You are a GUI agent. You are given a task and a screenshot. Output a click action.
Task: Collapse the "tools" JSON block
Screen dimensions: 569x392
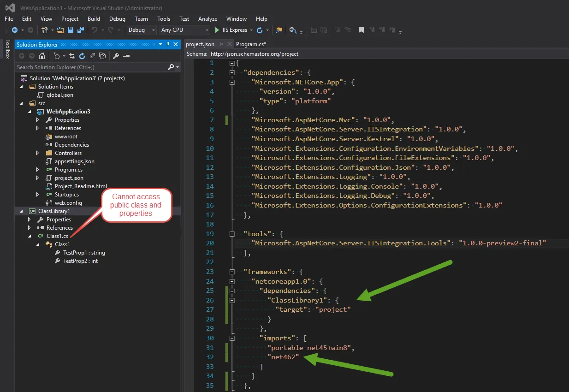click(232, 234)
